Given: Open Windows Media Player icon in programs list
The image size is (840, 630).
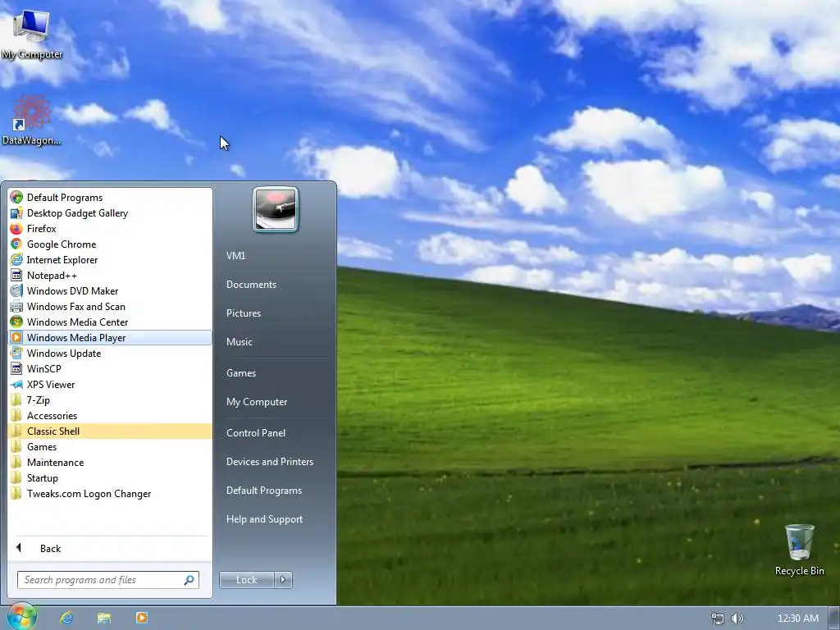Looking at the screenshot, I should (x=16, y=337).
